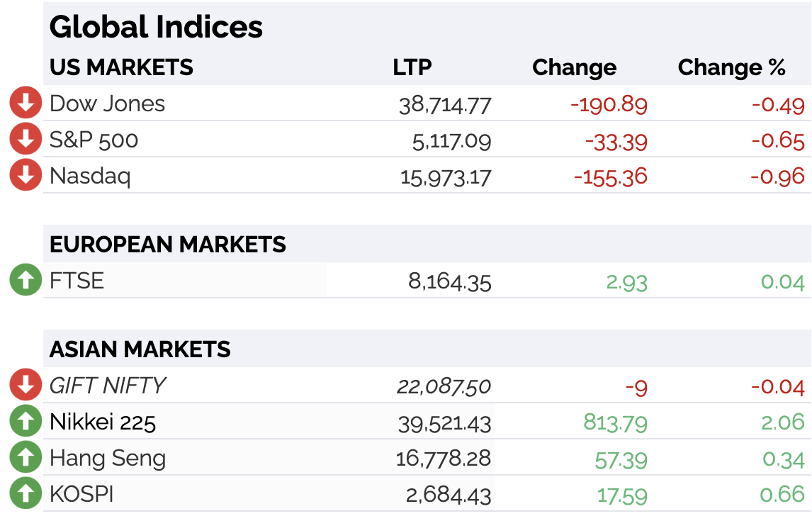Click the Change column header
Viewport: 812px width, 516px height.
pos(575,67)
